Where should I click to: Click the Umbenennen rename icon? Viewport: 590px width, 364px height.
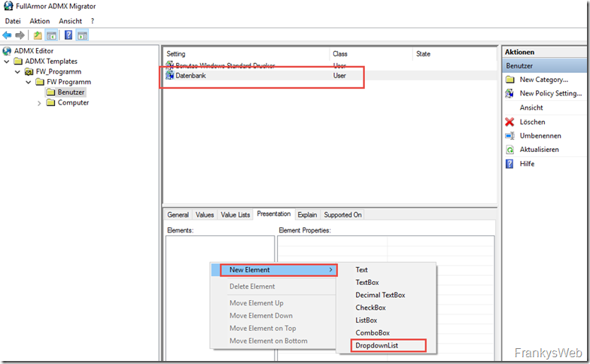click(510, 135)
